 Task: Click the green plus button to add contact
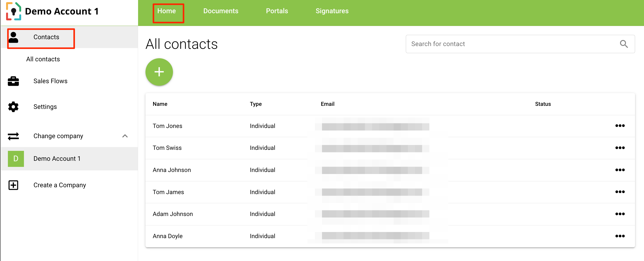[159, 72]
